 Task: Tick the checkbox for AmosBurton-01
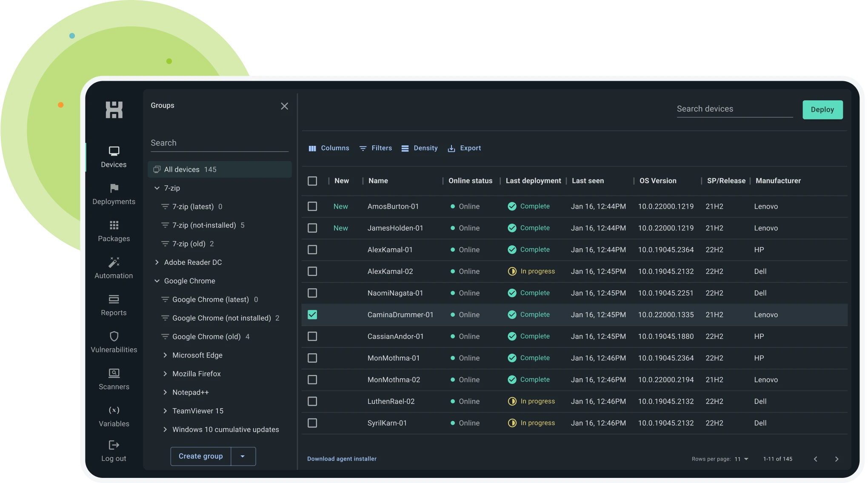click(312, 206)
